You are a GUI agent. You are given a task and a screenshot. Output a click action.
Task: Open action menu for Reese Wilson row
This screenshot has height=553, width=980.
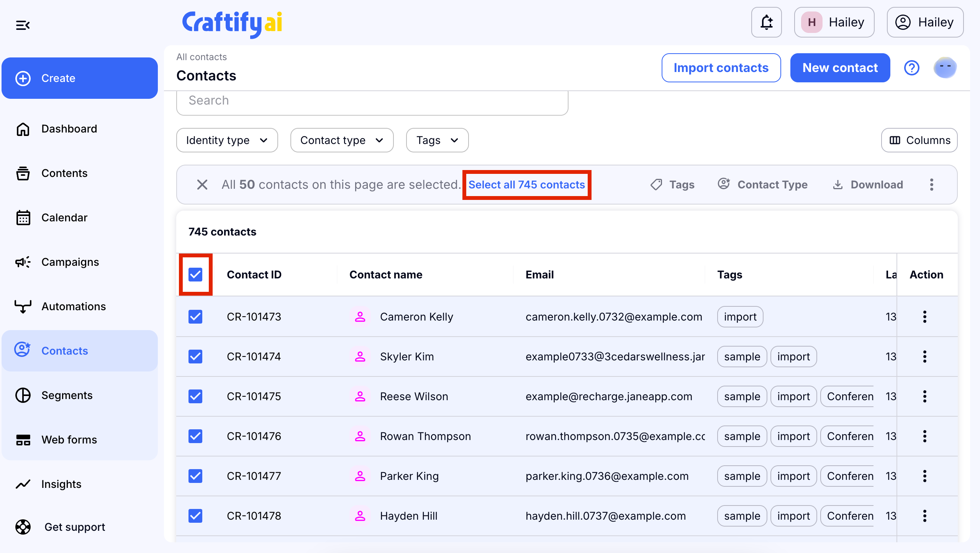tap(925, 396)
